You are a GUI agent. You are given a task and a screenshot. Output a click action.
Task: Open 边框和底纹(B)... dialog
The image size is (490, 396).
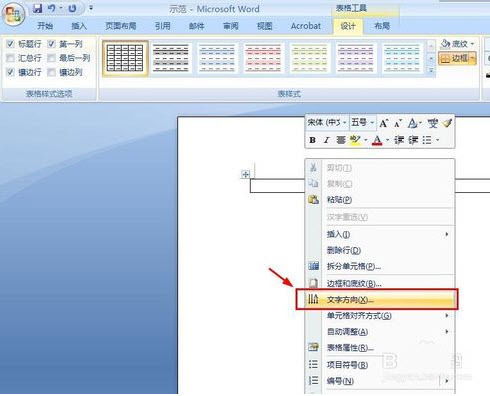(380, 283)
